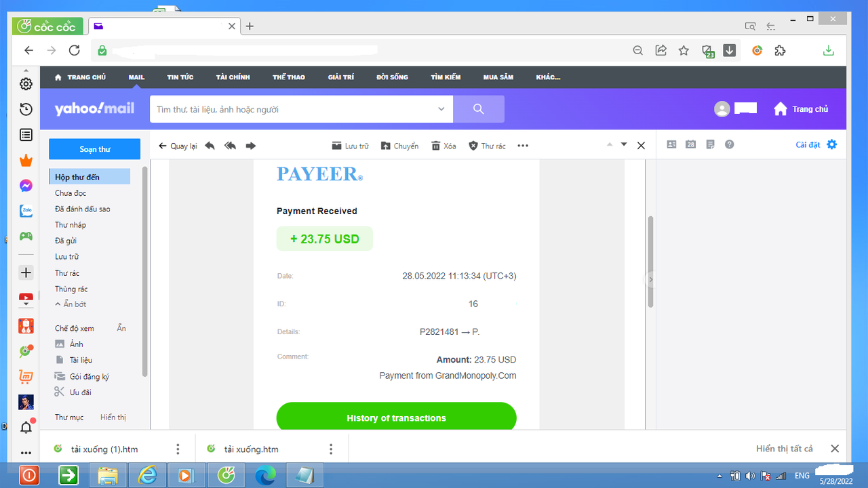
Task: Open KHÁC... menu item
Action: pos(548,77)
